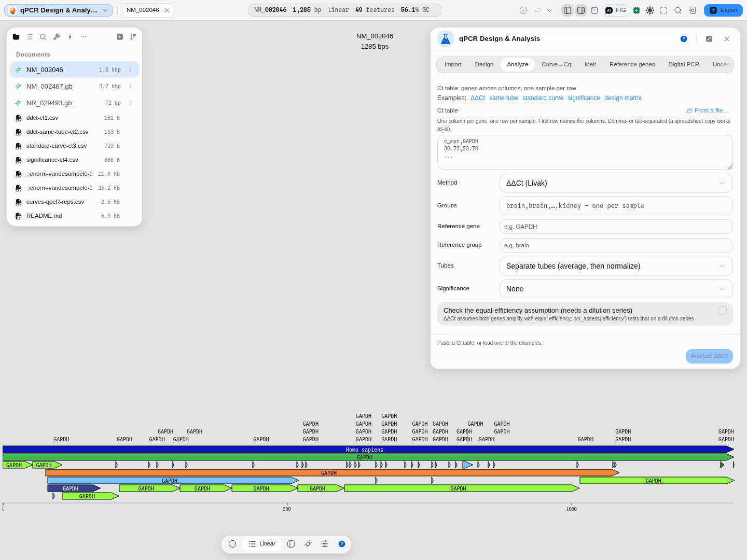Switch to the Melt tab
This screenshot has width=747, height=560.
pos(590,65)
